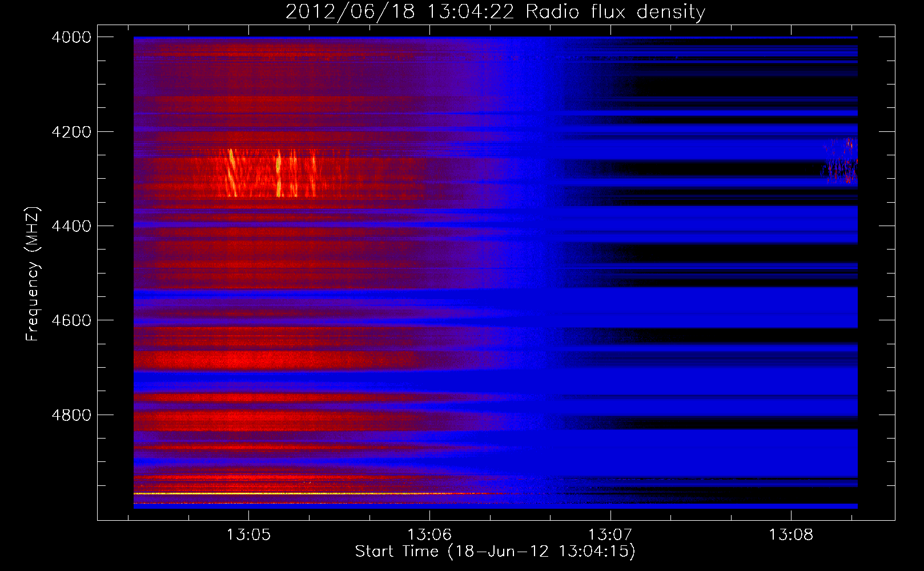
Task: Click the plot title "Radio flux density"
Action: pyautogui.click(x=616, y=11)
